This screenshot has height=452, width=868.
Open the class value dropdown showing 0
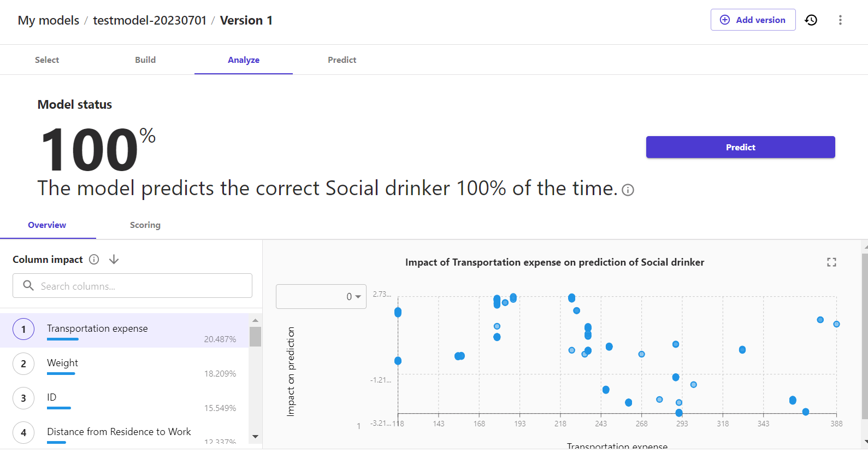pyautogui.click(x=321, y=297)
